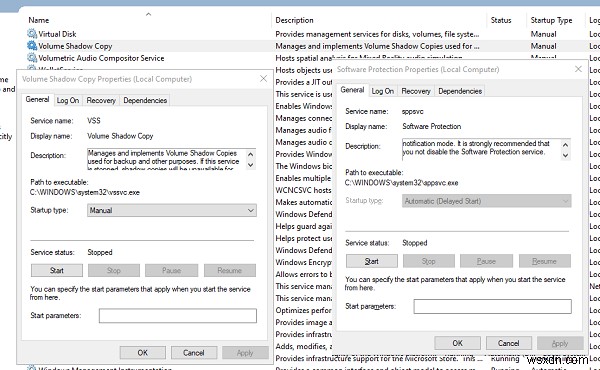
Task: Click Resume in Volume Shadow Copy Properties
Action: (230, 271)
